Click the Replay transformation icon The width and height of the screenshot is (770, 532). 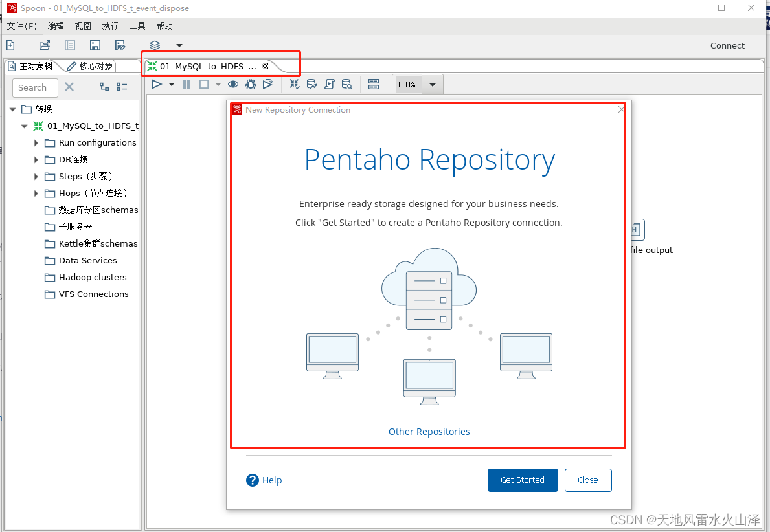267,84
